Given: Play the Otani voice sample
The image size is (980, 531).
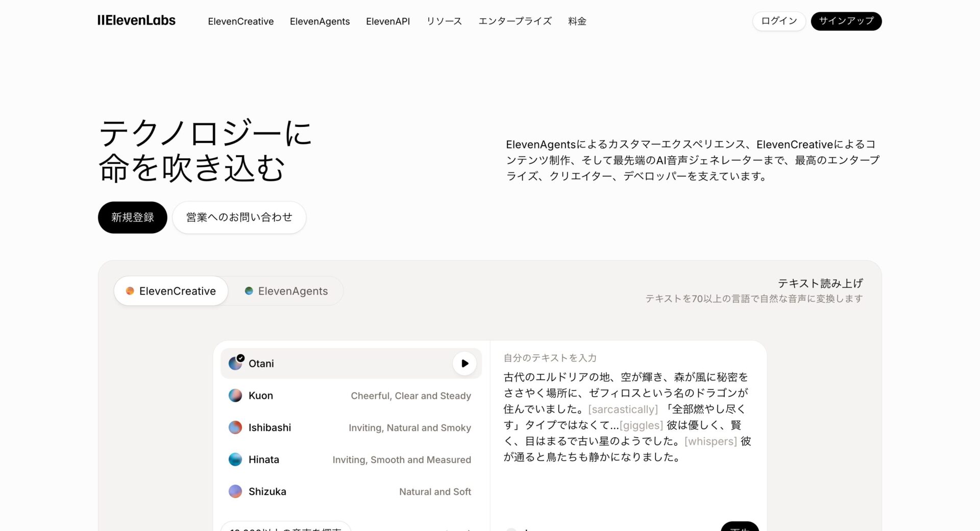Looking at the screenshot, I should tap(464, 363).
